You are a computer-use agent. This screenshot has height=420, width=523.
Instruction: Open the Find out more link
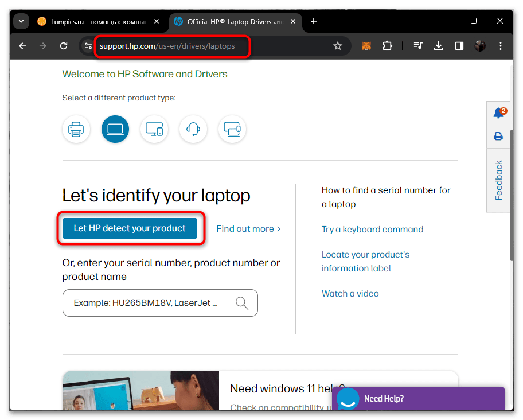tap(248, 229)
